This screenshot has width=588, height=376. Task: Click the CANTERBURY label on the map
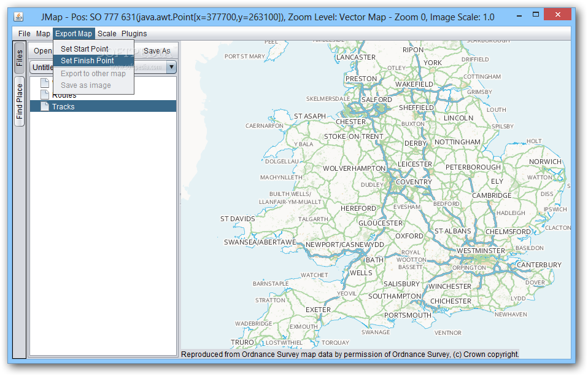point(540,265)
